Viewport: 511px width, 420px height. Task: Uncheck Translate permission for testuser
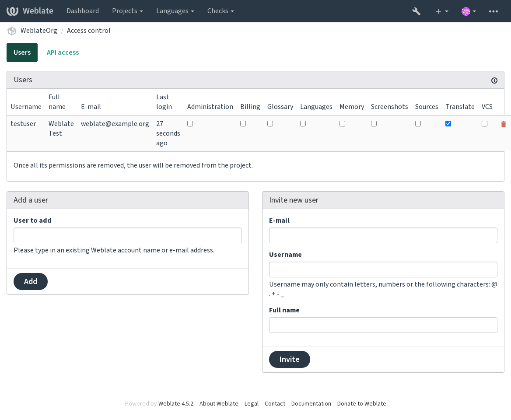pyautogui.click(x=448, y=123)
